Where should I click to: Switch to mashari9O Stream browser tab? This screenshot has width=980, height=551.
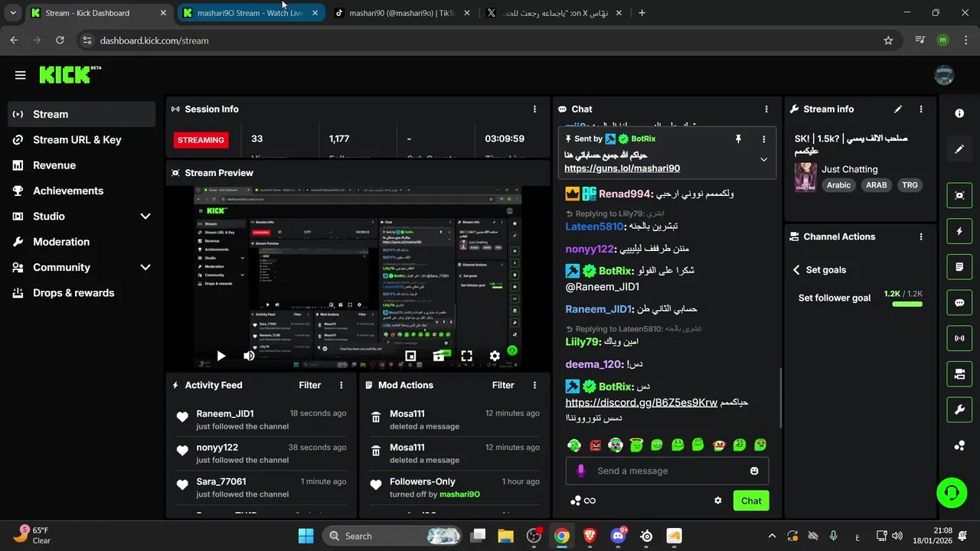coord(251,13)
